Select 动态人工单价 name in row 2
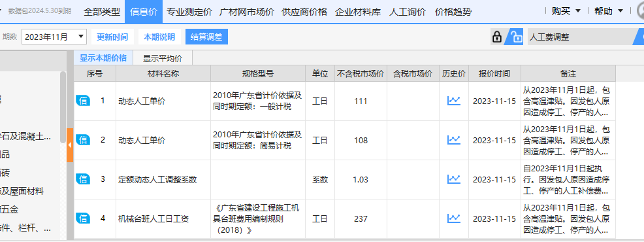This screenshot has height=242, width=644. tap(142, 141)
